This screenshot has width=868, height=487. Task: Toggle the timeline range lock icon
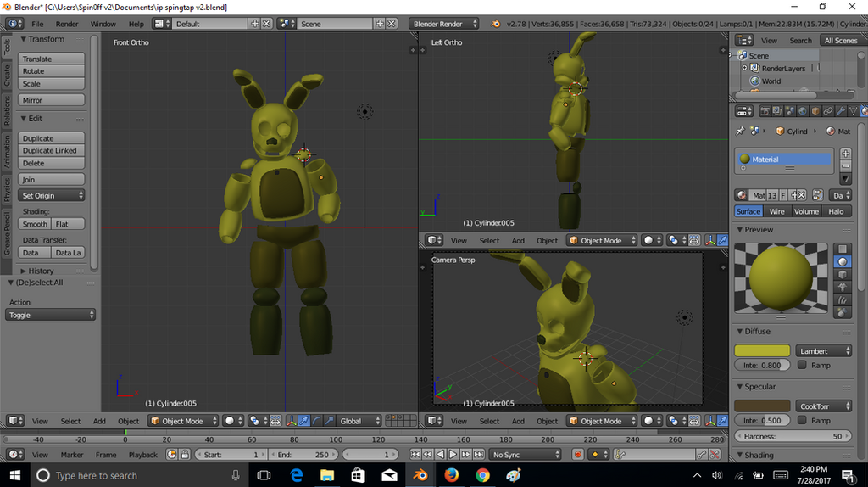185,454
